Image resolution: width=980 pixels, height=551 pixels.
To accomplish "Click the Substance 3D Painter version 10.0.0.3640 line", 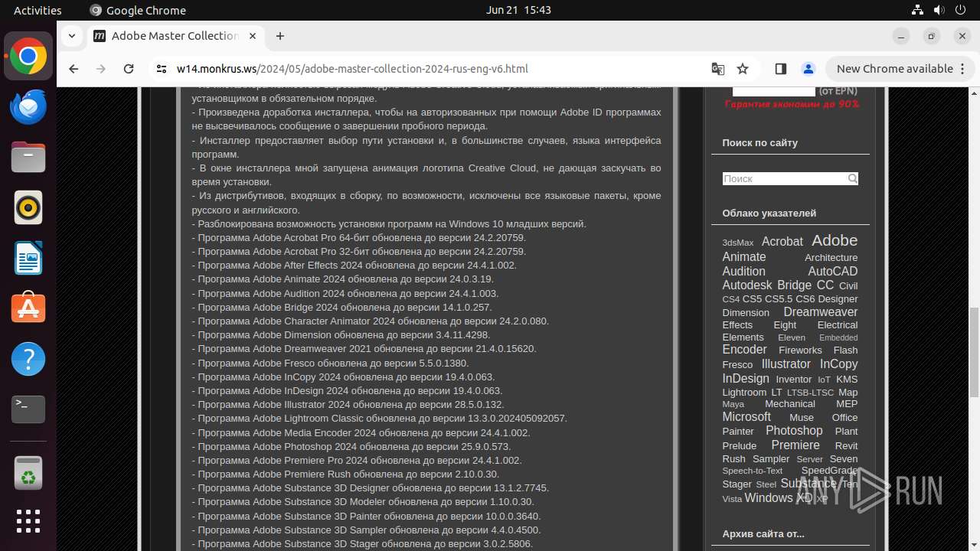I will tap(366, 517).
